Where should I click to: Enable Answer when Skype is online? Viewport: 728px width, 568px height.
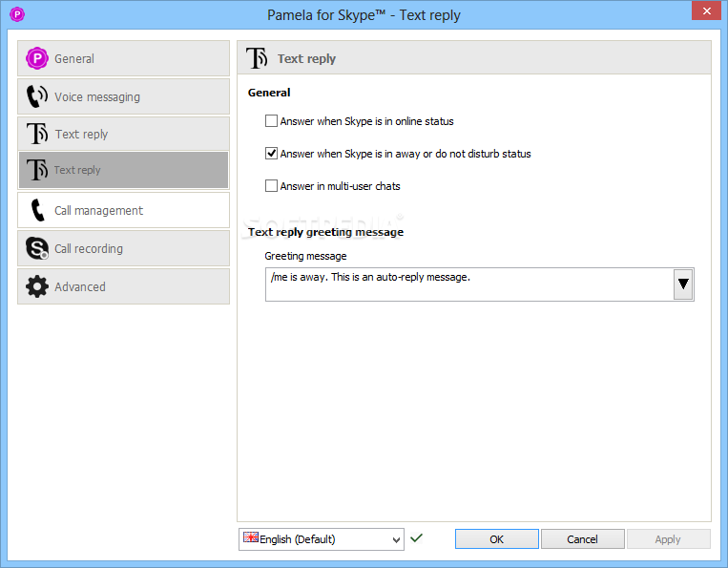[x=271, y=121]
